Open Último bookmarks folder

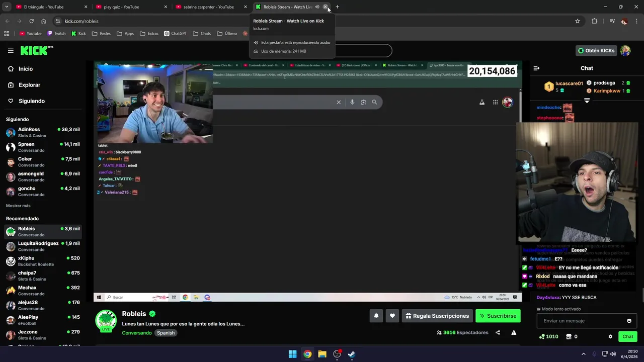(227, 33)
